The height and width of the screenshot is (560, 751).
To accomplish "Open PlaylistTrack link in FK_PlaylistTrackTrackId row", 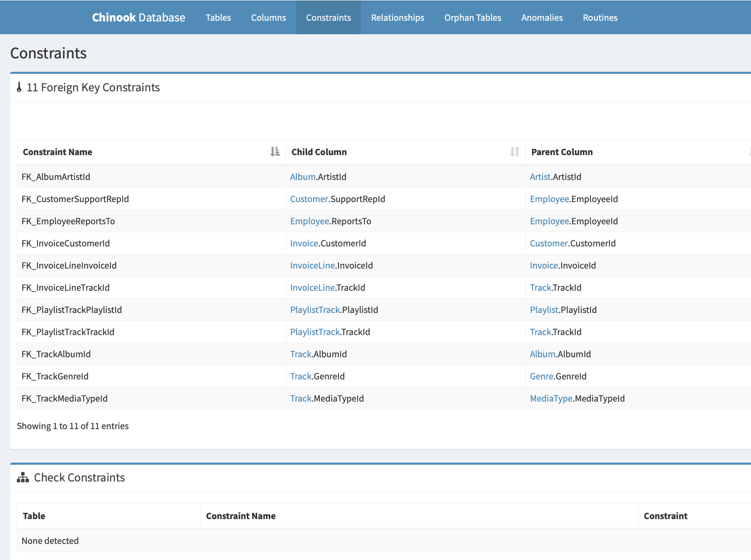I will click(315, 332).
